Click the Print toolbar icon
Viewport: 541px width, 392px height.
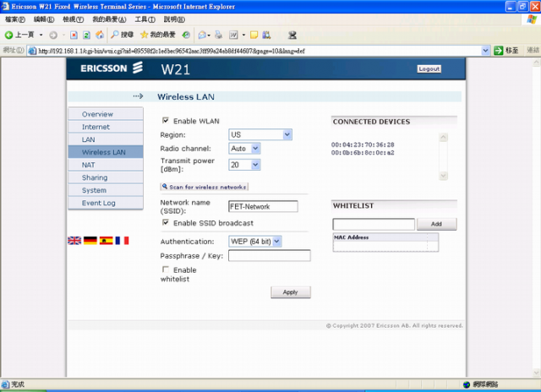[x=218, y=35]
